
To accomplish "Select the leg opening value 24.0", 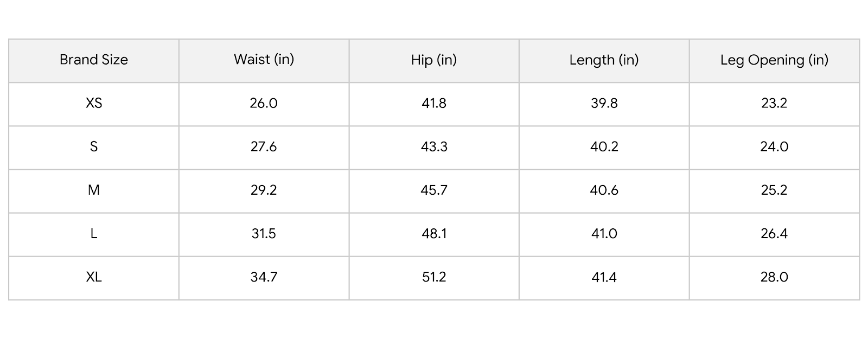I will point(774,146).
